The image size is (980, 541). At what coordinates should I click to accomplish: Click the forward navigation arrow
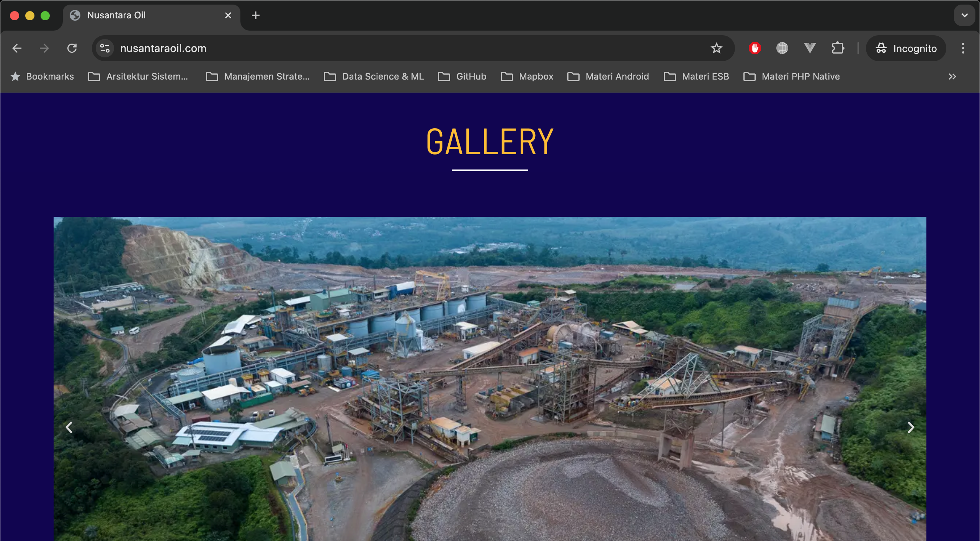click(x=44, y=48)
